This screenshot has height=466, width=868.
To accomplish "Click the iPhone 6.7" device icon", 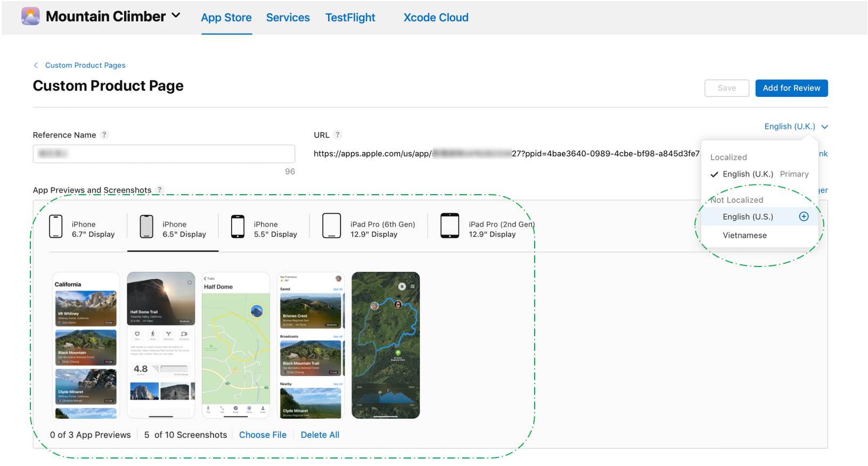I will coord(56,227).
